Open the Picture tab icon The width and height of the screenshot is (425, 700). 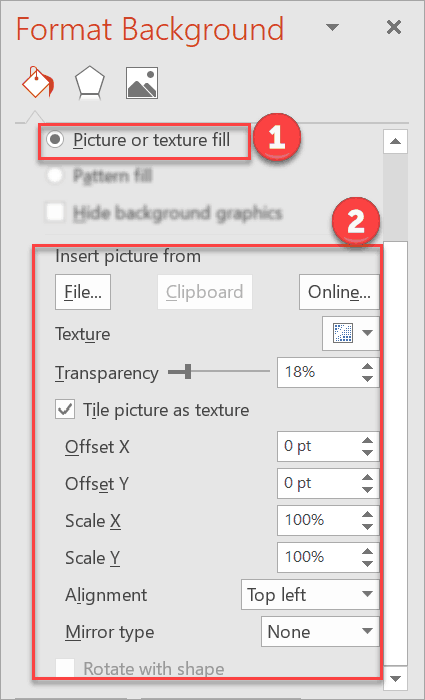click(142, 83)
